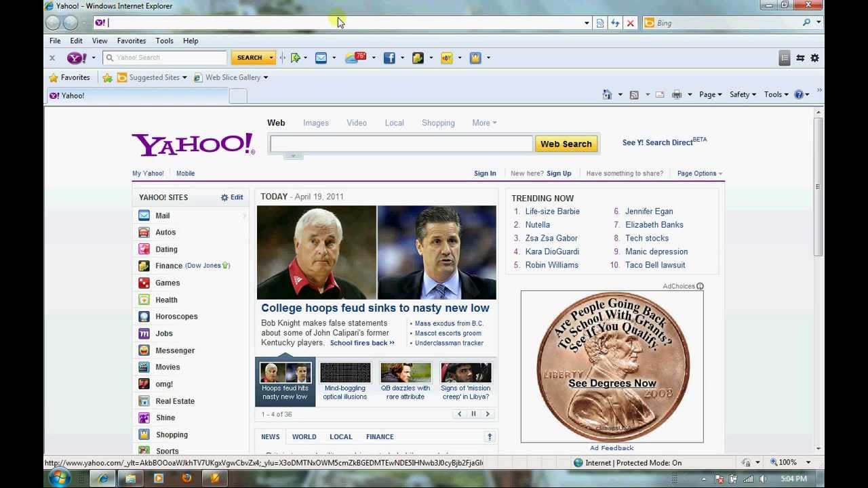868x488 pixels.
Task: Open the File menu
Action: click(55, 41)
